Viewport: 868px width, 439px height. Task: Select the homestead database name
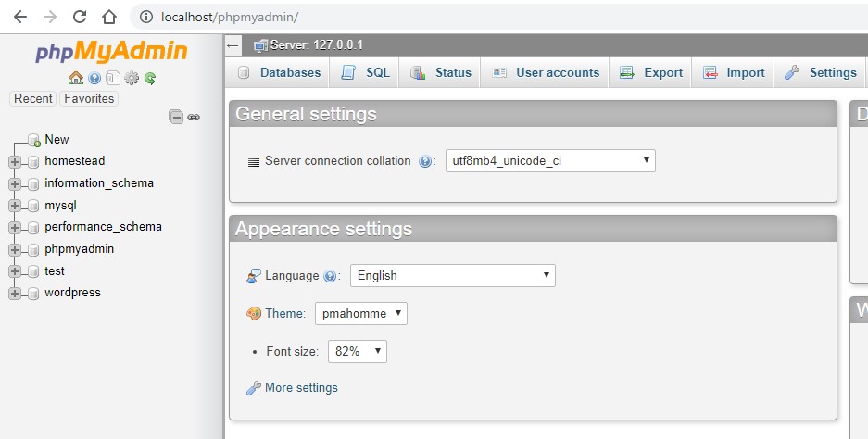75,161
